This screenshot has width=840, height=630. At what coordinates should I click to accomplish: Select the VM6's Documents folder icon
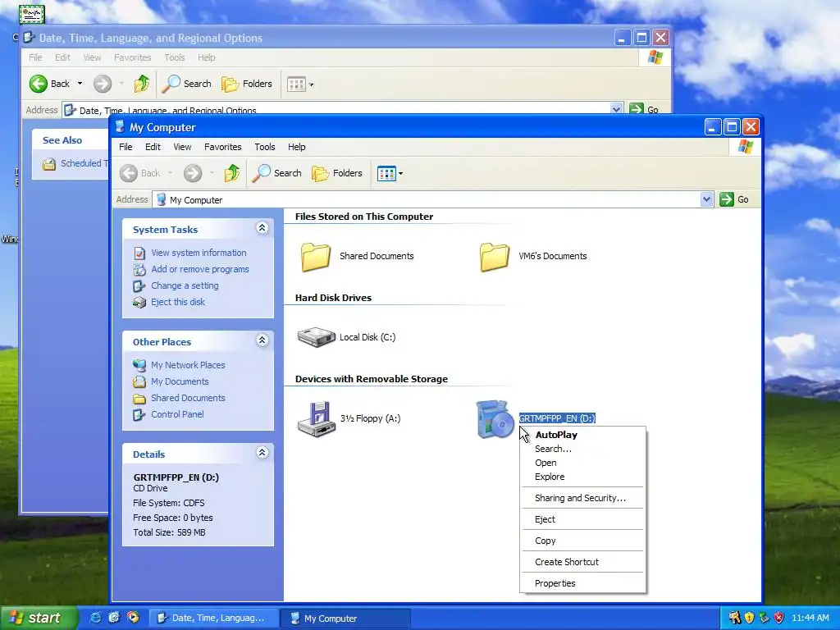click(x=494, y=257)
